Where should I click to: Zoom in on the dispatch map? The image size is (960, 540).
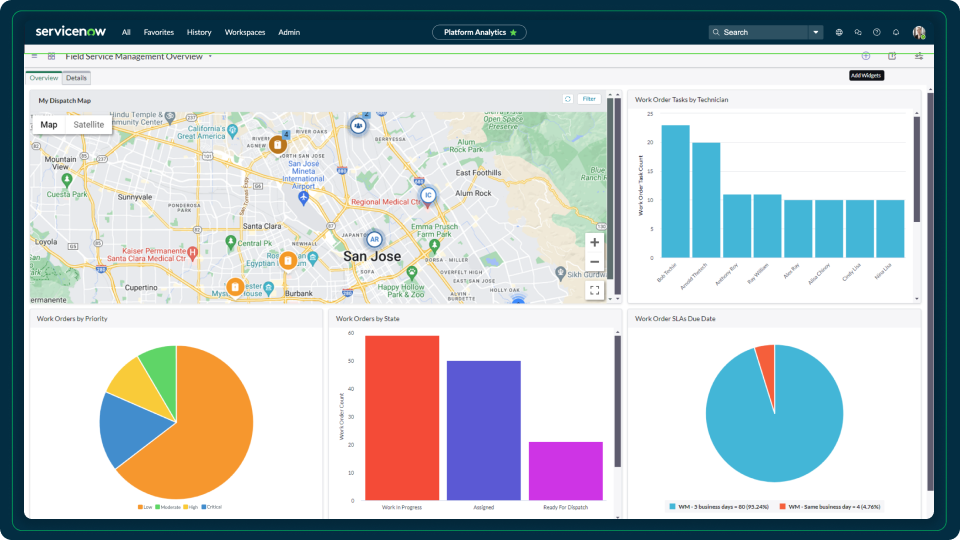coord(595,243)
